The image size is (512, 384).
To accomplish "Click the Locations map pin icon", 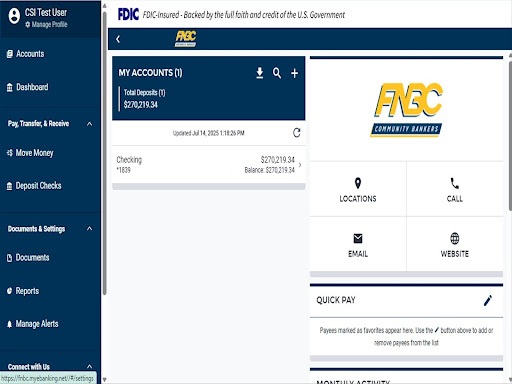I will [358, 183].
